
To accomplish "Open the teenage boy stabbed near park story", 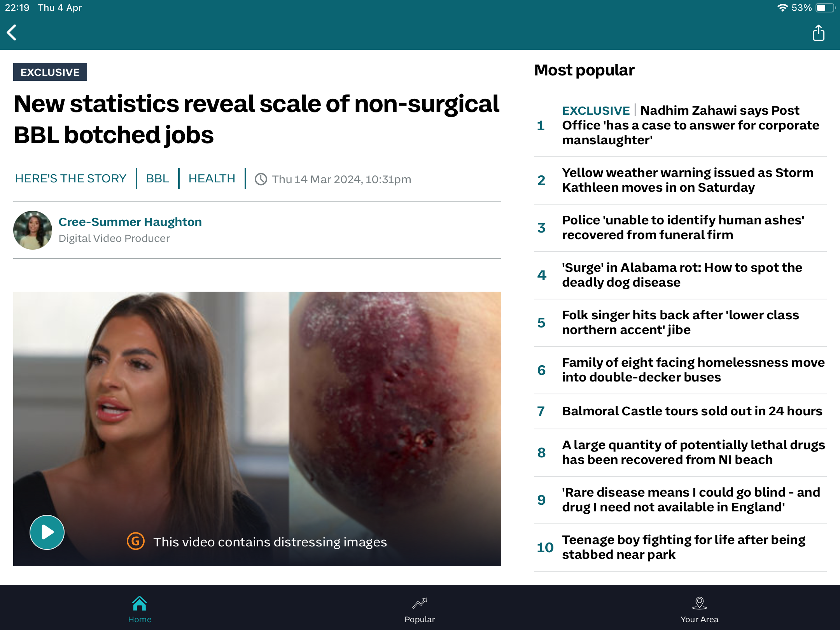I will (x=680, y=548).
